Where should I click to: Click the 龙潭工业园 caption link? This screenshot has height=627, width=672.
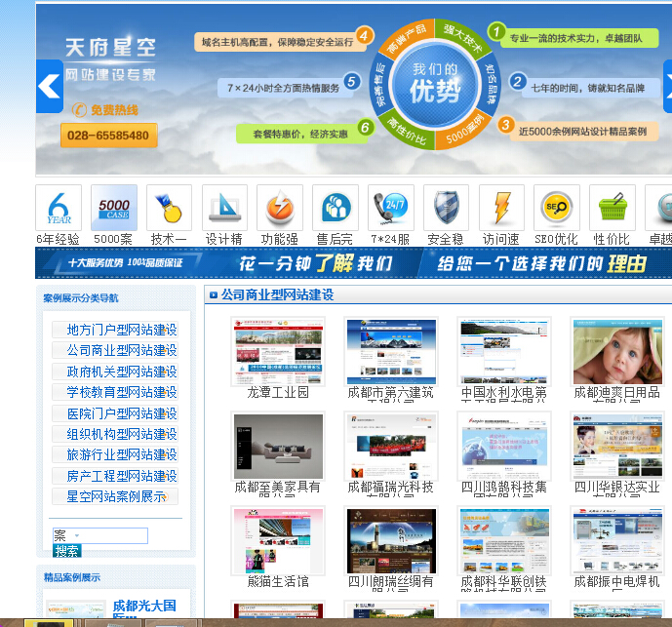[278, 393]
